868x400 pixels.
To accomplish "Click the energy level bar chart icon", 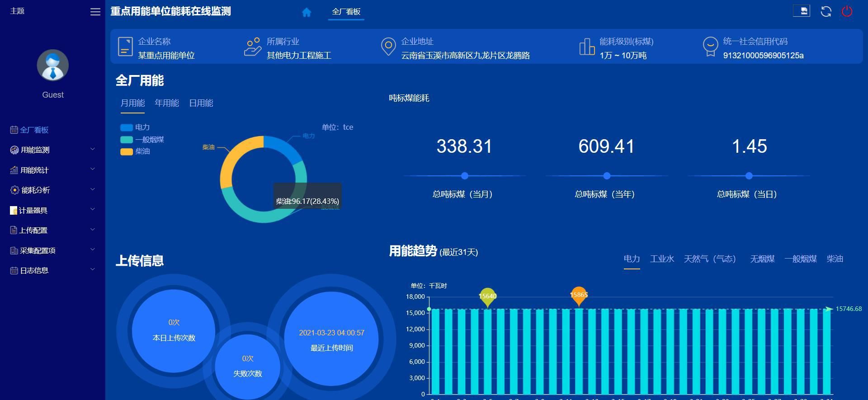I will tap(587, 47).
